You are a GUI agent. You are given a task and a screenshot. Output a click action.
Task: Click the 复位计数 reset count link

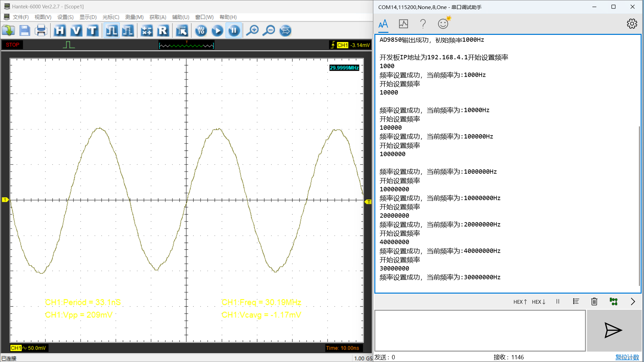[627, 357]
